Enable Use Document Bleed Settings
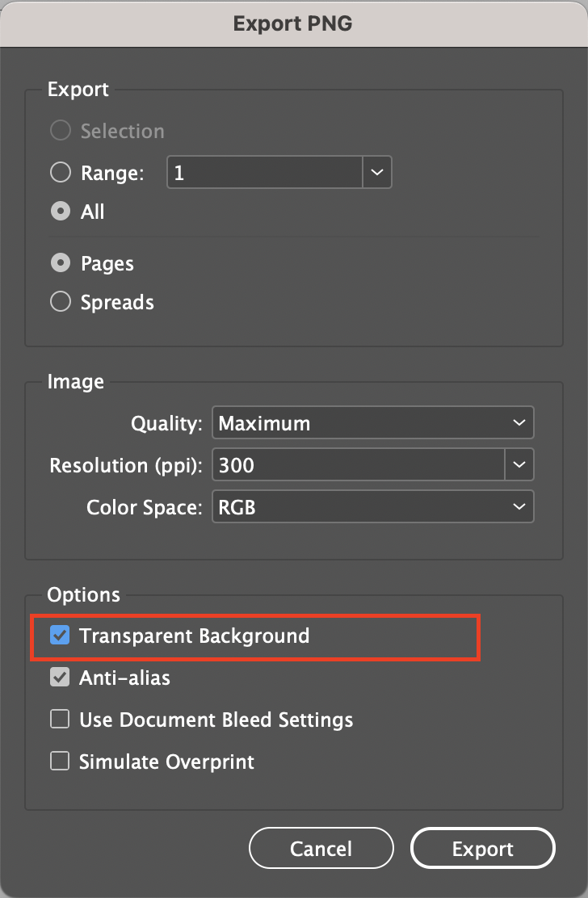 point(59,720)
